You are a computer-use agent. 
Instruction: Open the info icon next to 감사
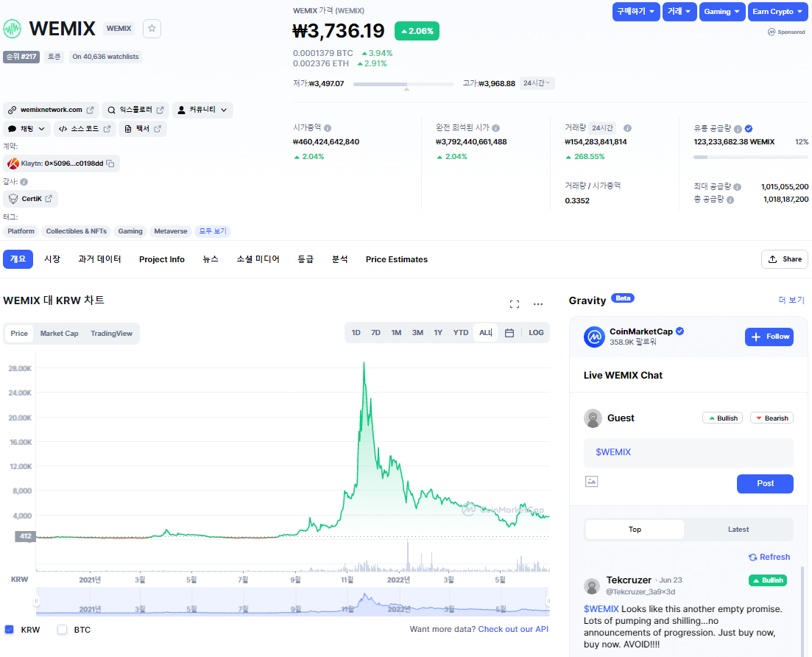click(x=24, y=182)
